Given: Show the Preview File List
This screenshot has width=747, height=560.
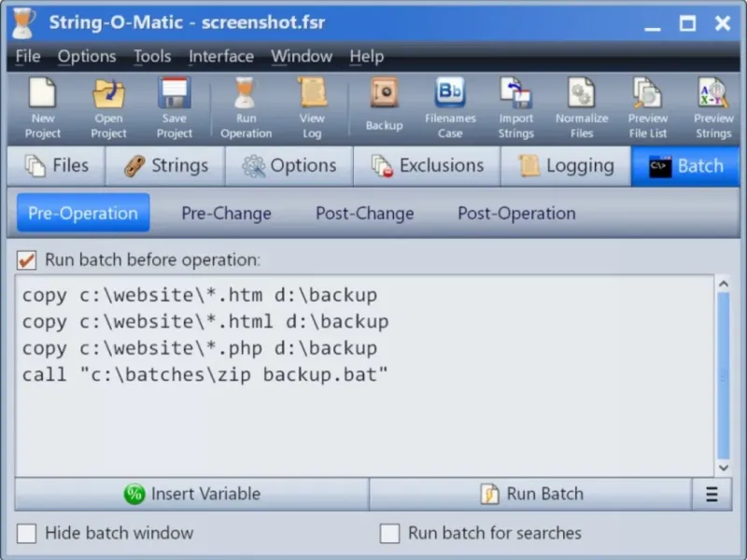Looking at the screenshot, I should pos(648,109).
